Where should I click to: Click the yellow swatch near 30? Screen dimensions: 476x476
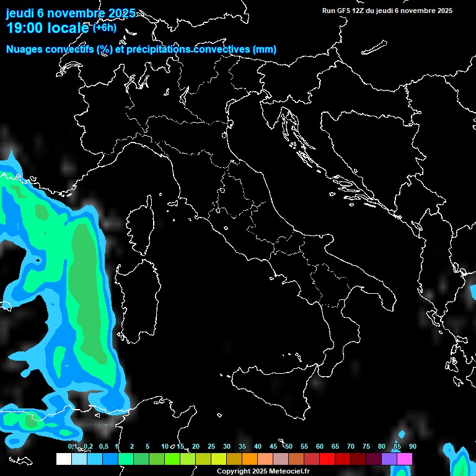click(218, 459)
